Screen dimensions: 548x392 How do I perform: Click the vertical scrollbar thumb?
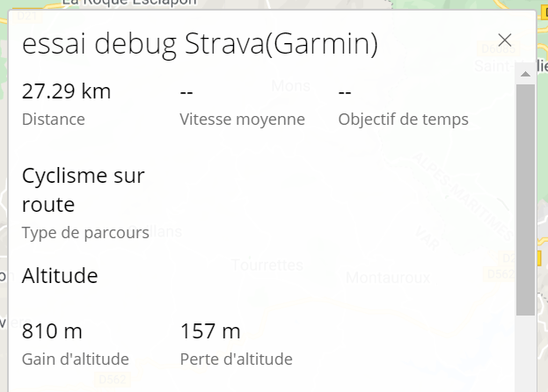tap(525, 198)
